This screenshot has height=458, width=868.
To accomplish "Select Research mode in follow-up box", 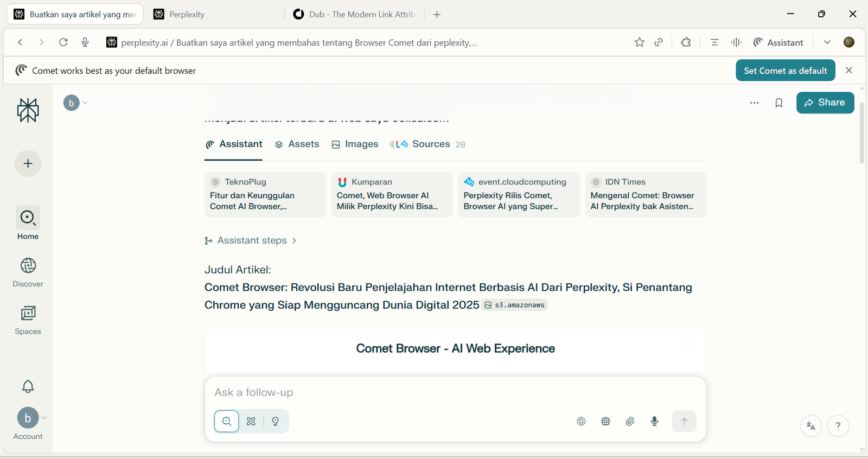I will coord(251,421).
